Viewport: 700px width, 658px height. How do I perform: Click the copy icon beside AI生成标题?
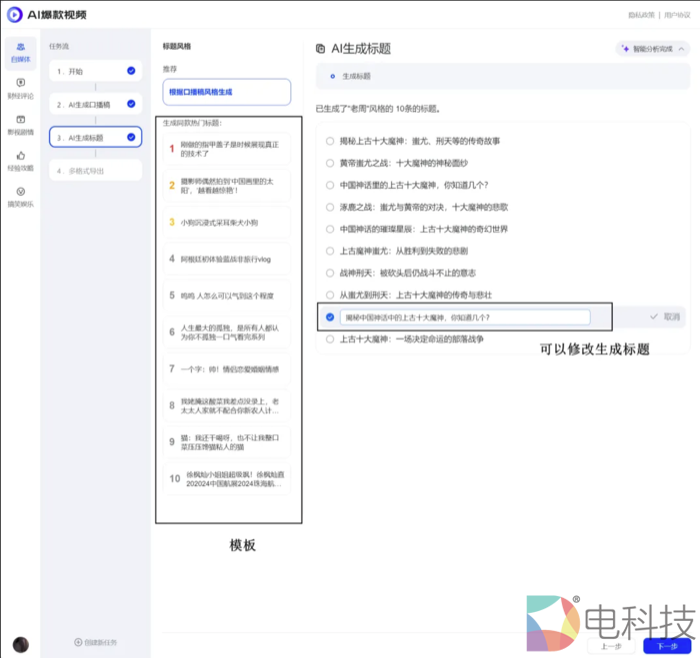coord(320,48)
